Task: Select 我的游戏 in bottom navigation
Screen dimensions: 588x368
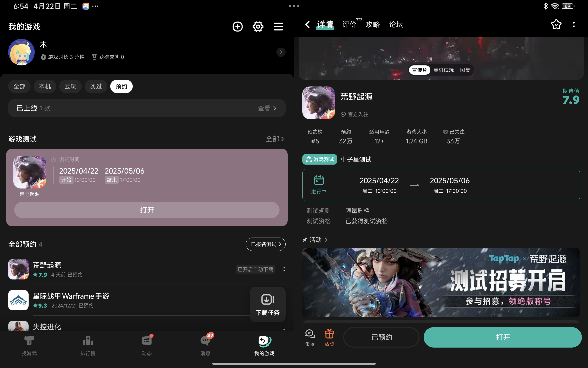Action: point(264,346)
